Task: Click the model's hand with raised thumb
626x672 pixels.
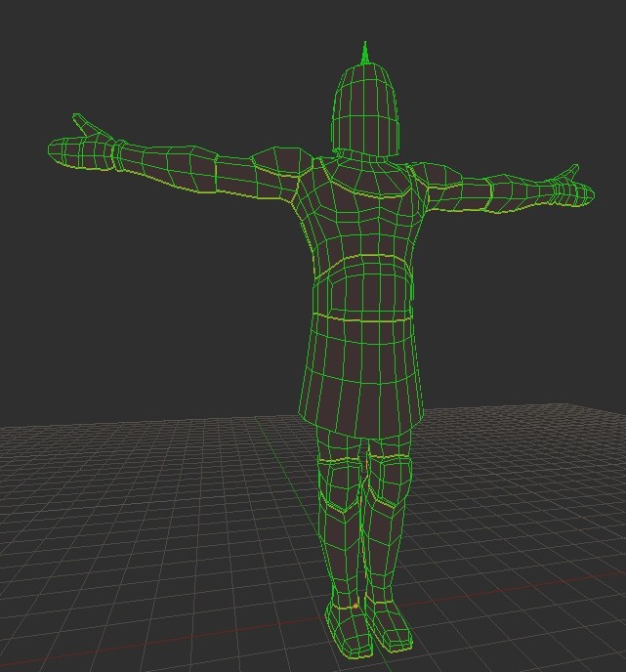Action: point(81,144)
